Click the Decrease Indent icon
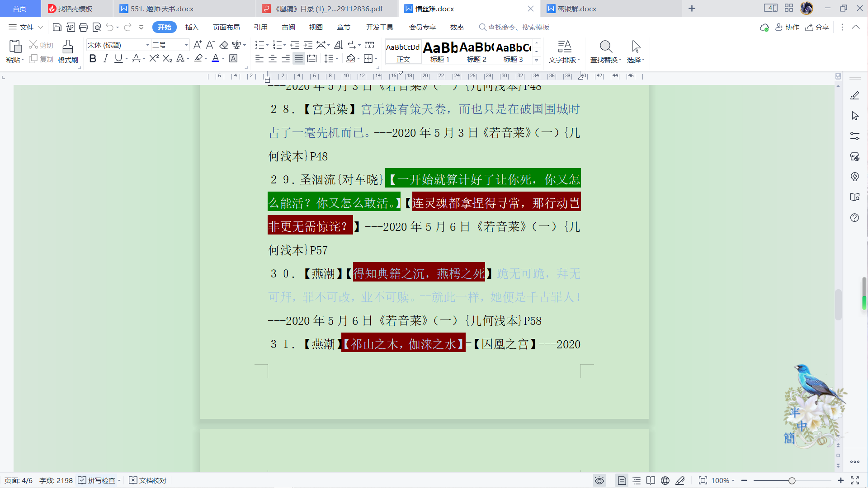 (x=295, y=45)
